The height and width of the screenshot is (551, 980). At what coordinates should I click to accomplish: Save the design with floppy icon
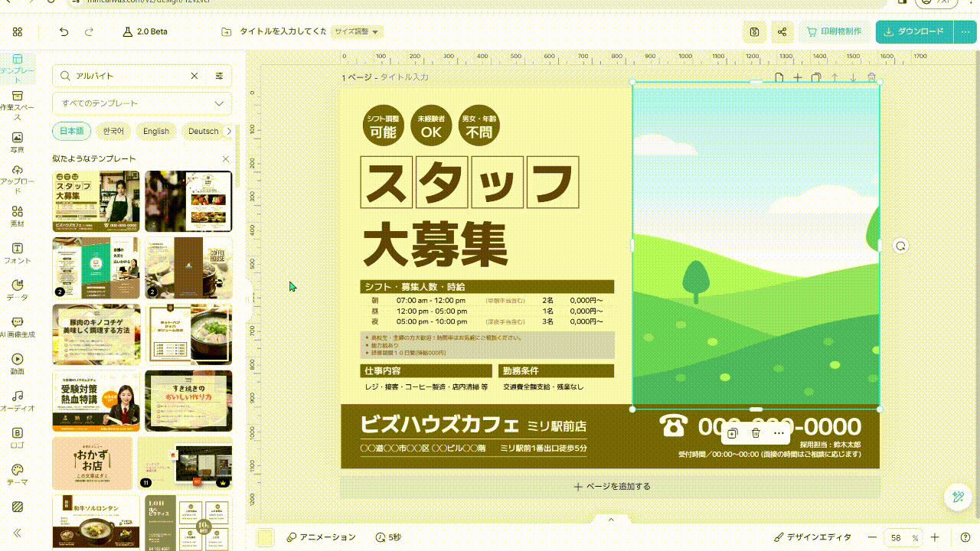(754, 31)
